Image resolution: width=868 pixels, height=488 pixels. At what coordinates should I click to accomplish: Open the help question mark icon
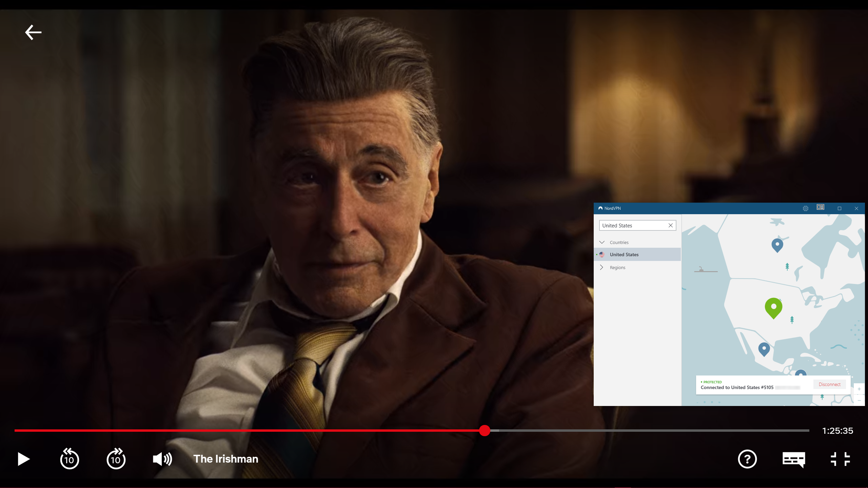coord(747,459)
